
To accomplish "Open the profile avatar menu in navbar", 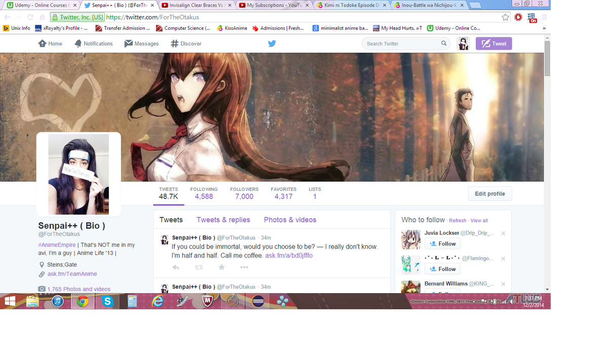I will (x=463, y=44).
